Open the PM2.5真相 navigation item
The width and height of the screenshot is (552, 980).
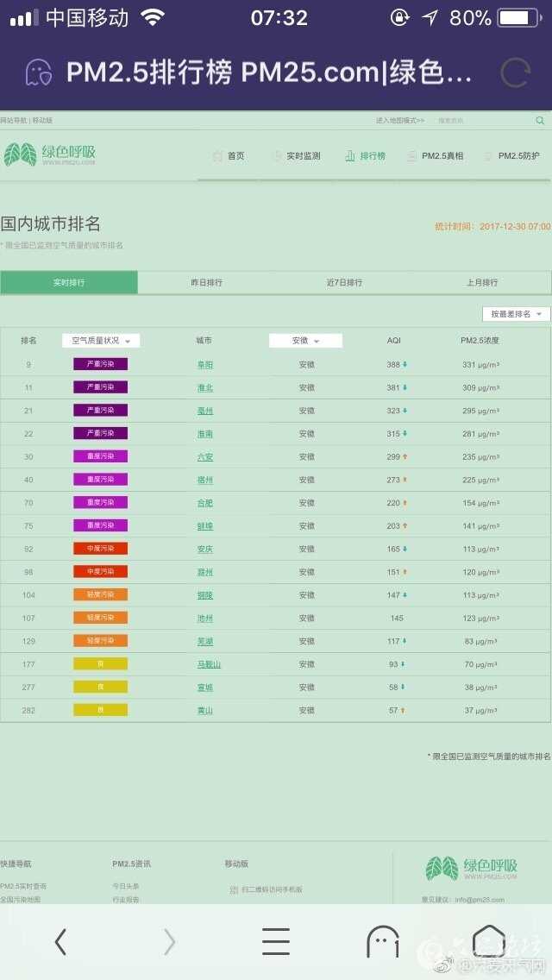[x=436, y=156]
